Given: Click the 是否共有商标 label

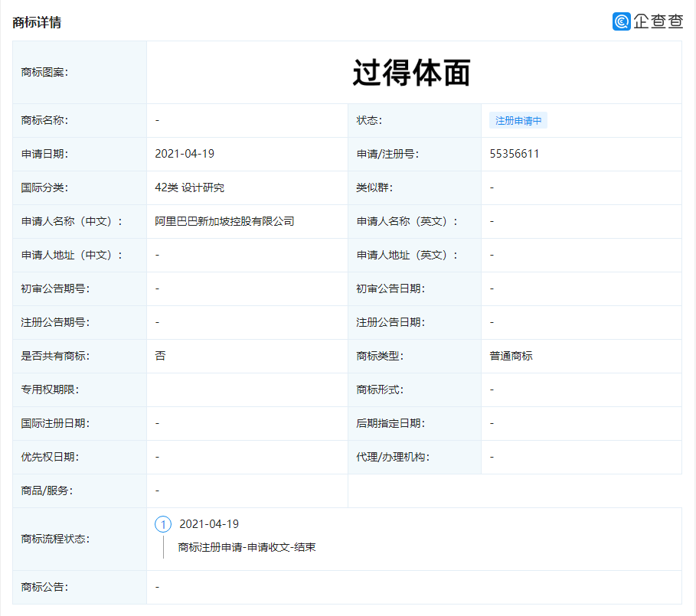Looking at the screenshot, I should point(55,356).
